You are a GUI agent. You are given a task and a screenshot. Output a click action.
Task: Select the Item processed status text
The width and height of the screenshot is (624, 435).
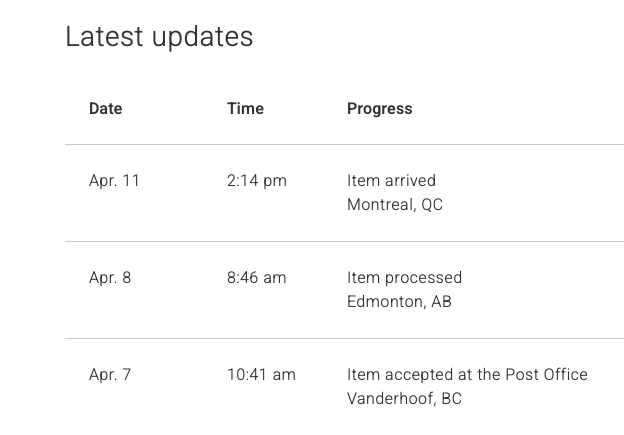coord(404,278)
